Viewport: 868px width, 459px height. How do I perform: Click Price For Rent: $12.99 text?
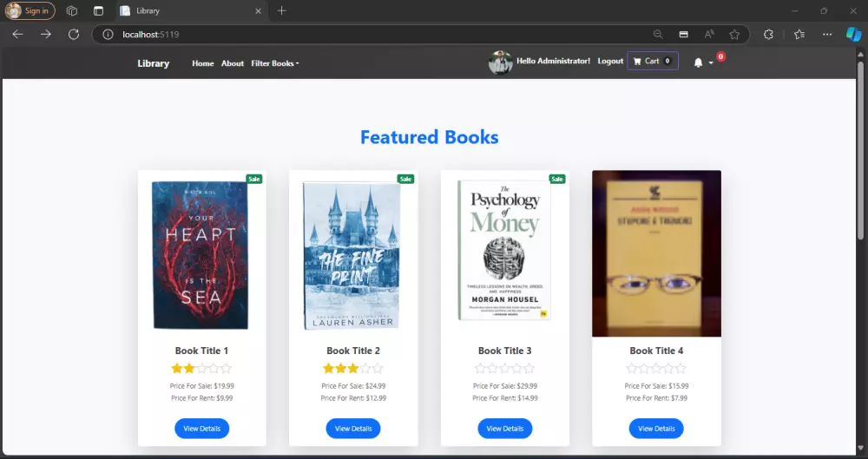(353, 398)
